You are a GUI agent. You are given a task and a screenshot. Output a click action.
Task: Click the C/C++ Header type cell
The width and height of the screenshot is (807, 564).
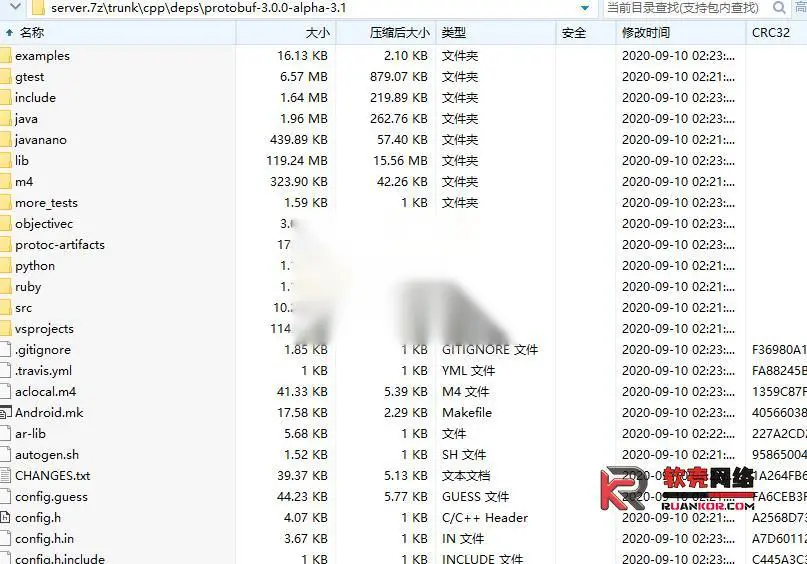[x=485, y=518]
